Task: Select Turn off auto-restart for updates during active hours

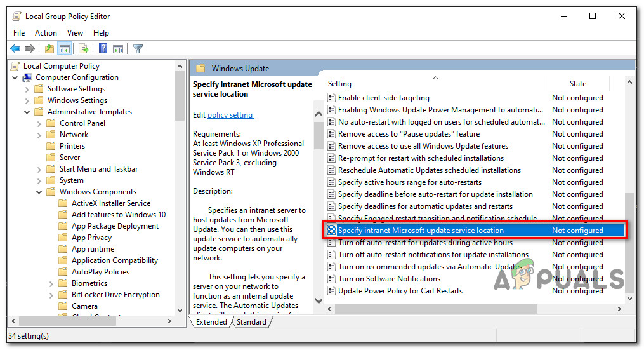Action: [x=425, y=243]
